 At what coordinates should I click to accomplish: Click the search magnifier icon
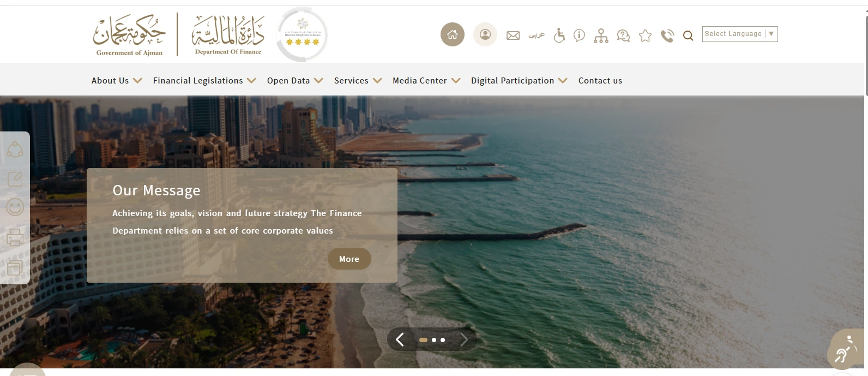point(688,36)
